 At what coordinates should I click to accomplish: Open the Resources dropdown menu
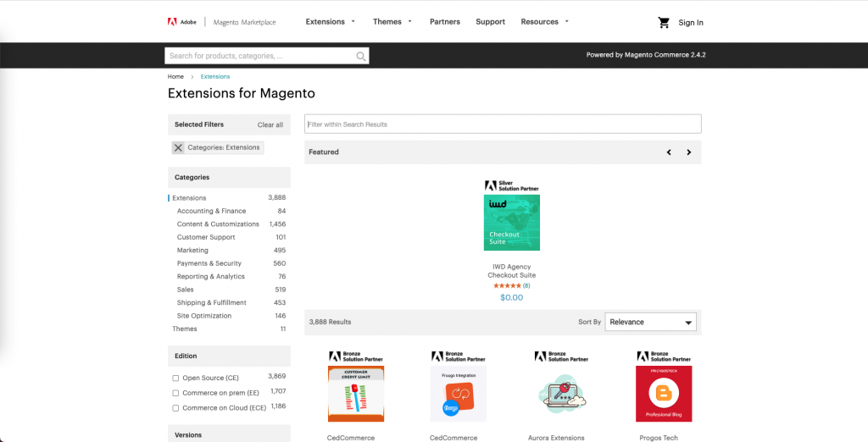pyautogui.click(x=545, y=21)
